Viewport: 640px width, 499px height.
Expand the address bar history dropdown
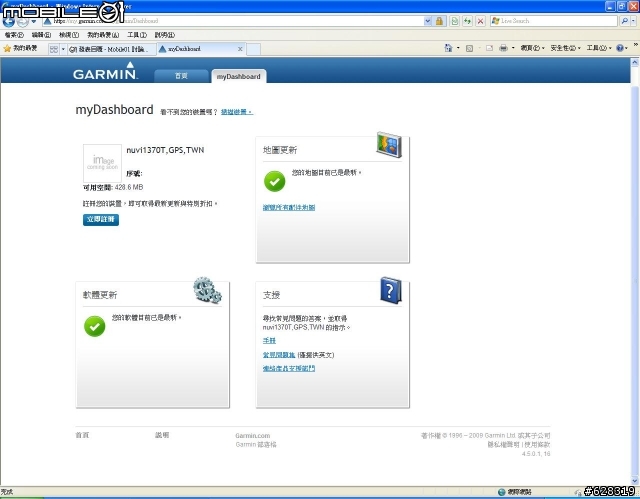(x=427, y=21)
